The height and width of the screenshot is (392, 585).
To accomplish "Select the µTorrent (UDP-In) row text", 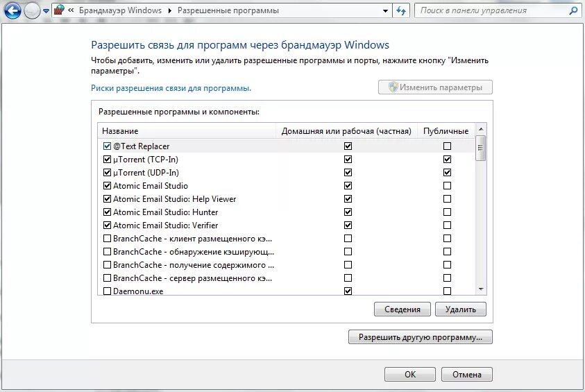I will [146, 173].
